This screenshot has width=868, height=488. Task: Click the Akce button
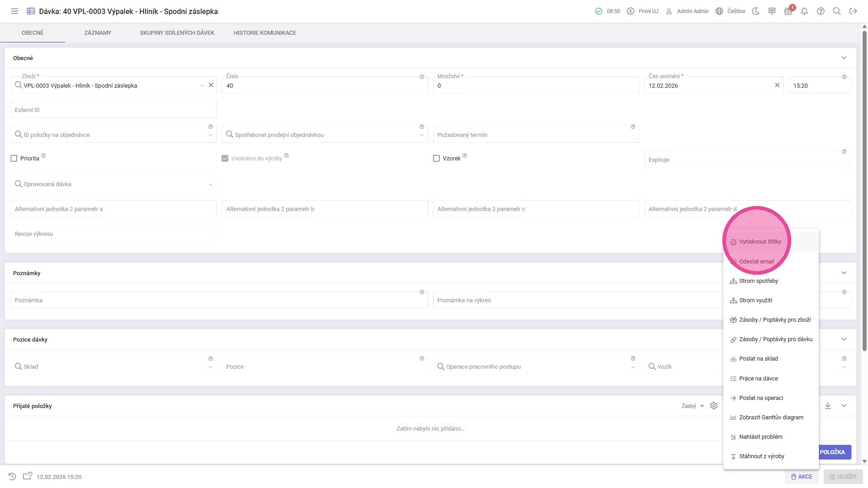pyautogui.click(x=802, y=477)
